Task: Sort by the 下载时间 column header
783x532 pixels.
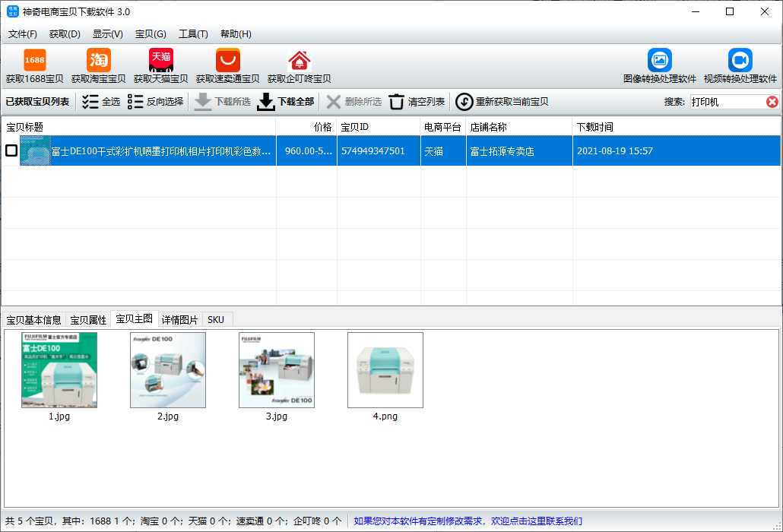Action: pos(677,127)
